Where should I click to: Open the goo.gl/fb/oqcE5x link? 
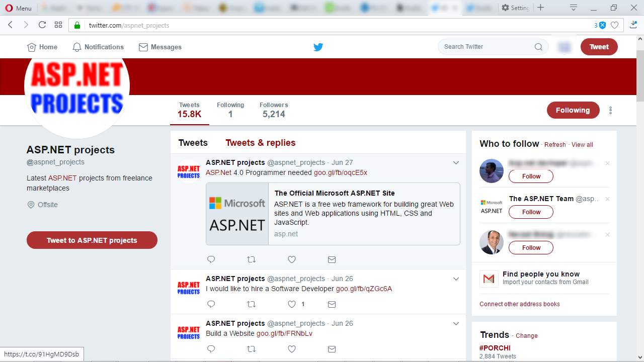click(x=340, y=172)
